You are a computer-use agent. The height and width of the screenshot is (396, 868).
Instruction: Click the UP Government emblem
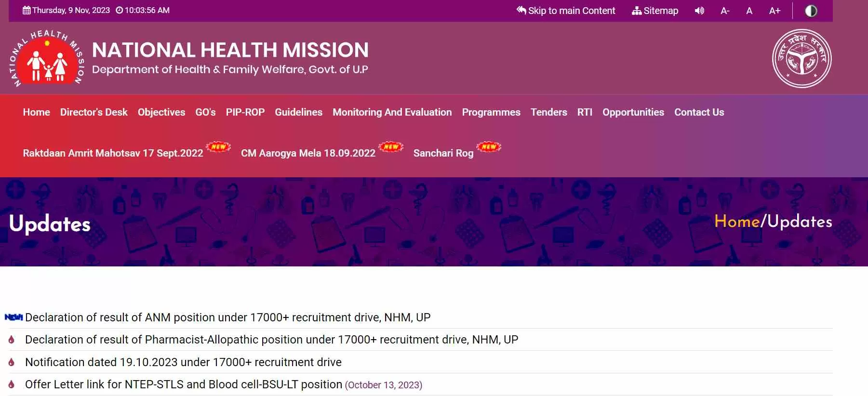click(x=802, y=59)
